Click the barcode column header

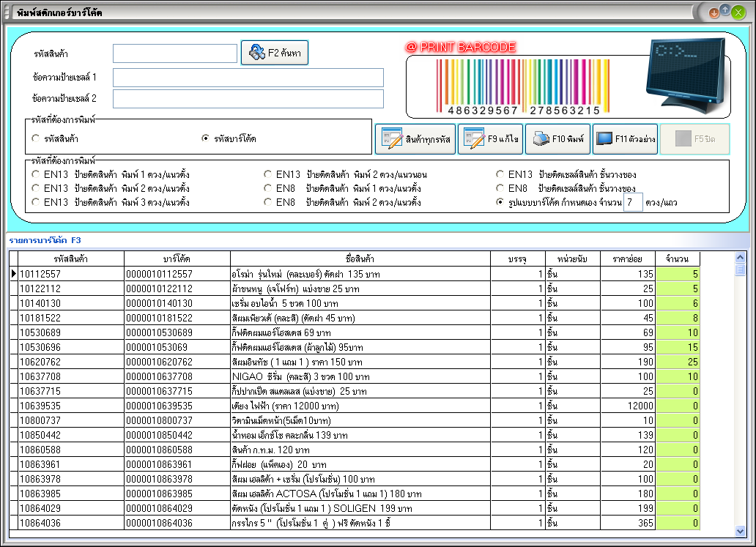point(177,258)
